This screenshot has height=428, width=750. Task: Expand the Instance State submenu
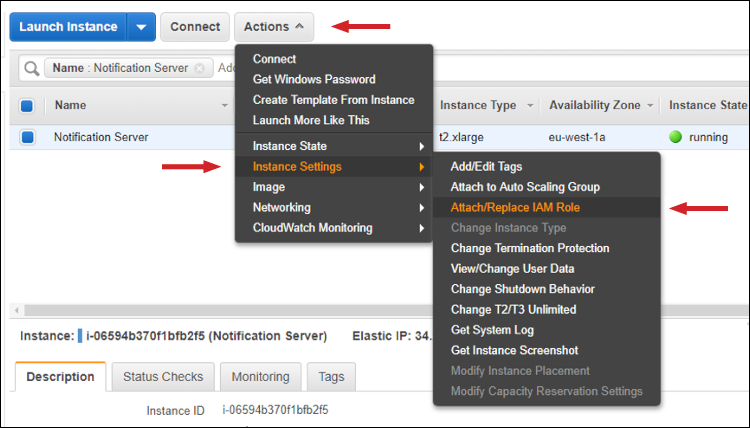(x=333, y=146)
